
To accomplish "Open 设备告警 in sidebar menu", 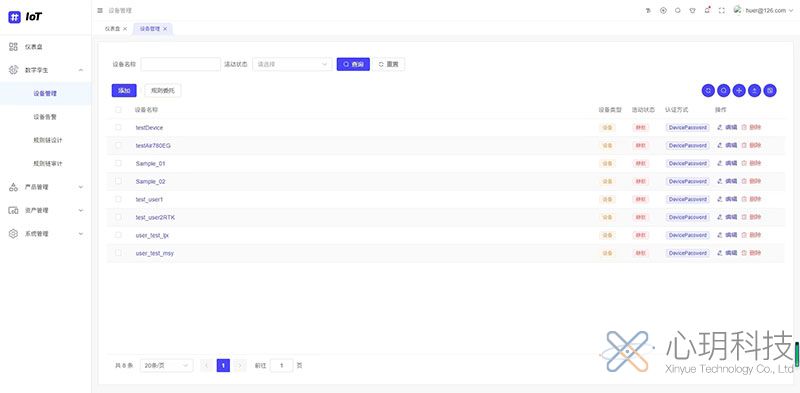I will (x=45, y=117).
